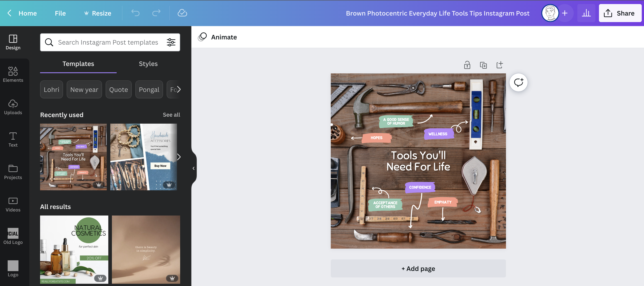Click the cloud save status icon
The width and height of the screenshot is (644, 286).
click(x=182, y=13)
